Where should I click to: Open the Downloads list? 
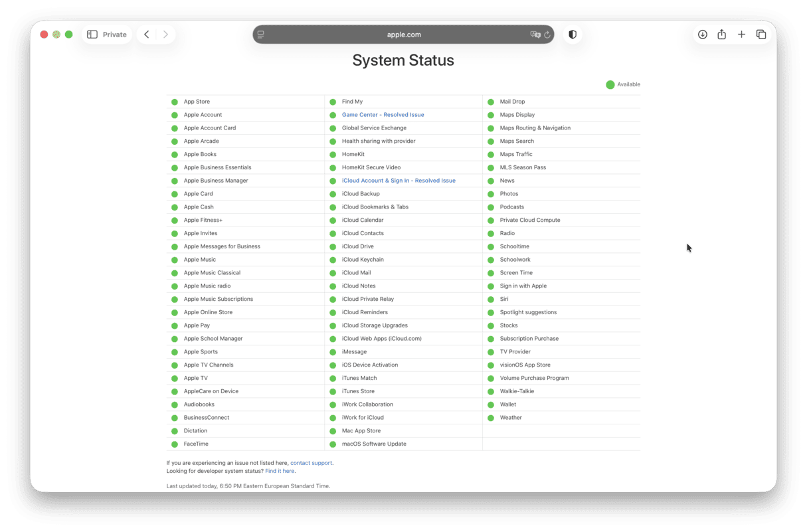click(702, 34)
